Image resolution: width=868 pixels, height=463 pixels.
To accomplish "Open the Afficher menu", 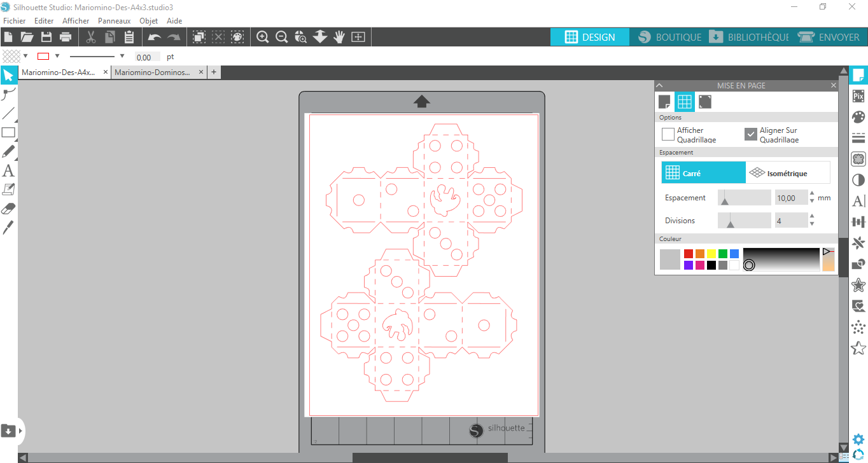I will point(76,21).
